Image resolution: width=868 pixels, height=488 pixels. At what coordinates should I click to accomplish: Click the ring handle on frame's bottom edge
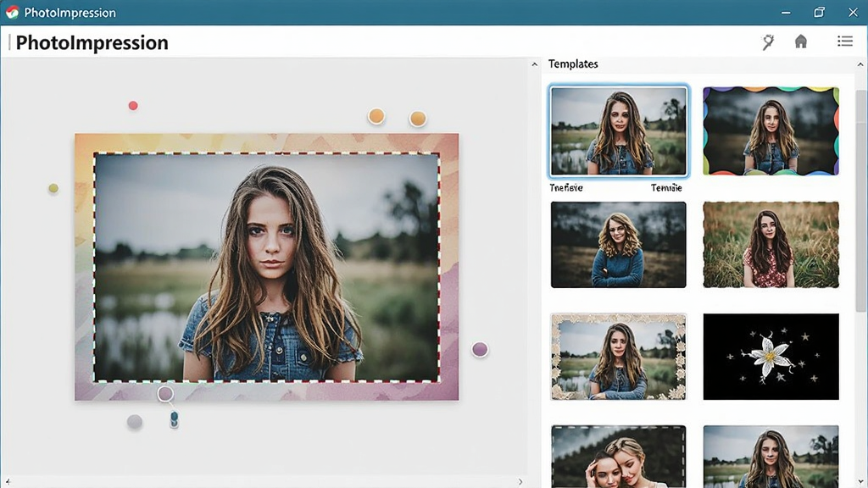[165, 394]
